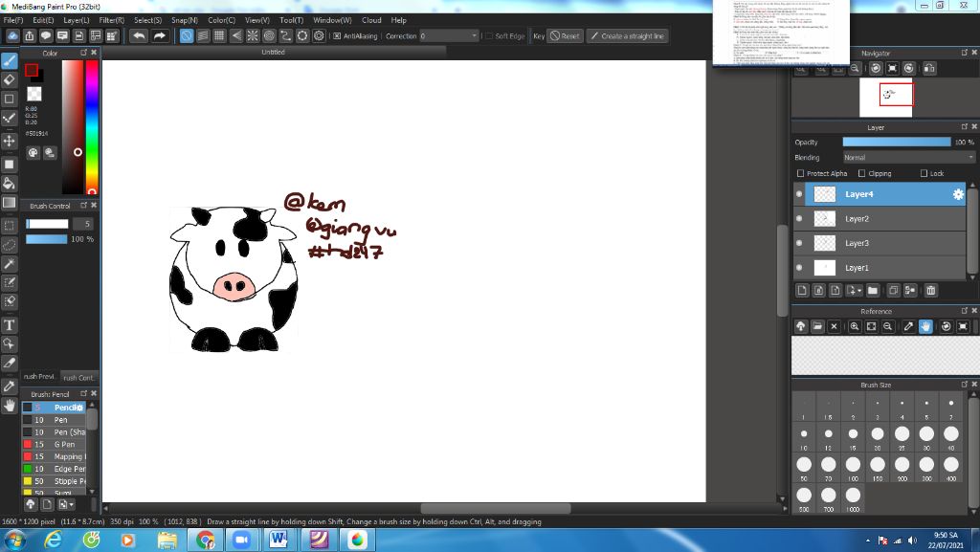Adjust the layer Opacity slider
The image size is (980, 552).
[x=896, y=143]
